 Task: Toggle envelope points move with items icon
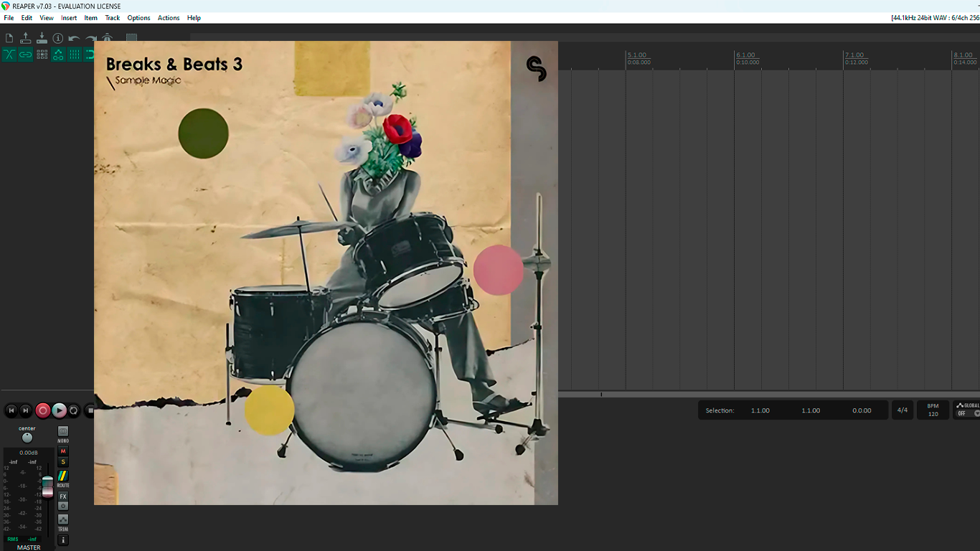click(x=58, y=55)
